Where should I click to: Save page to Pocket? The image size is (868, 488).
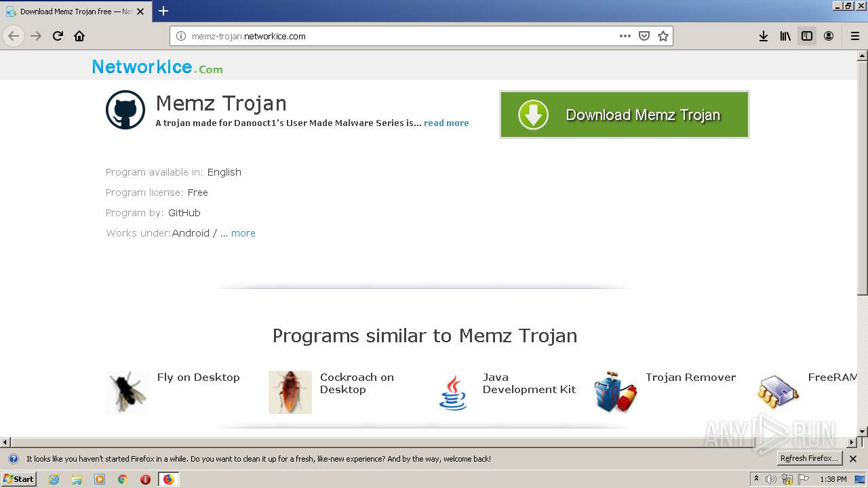[644, 36]
